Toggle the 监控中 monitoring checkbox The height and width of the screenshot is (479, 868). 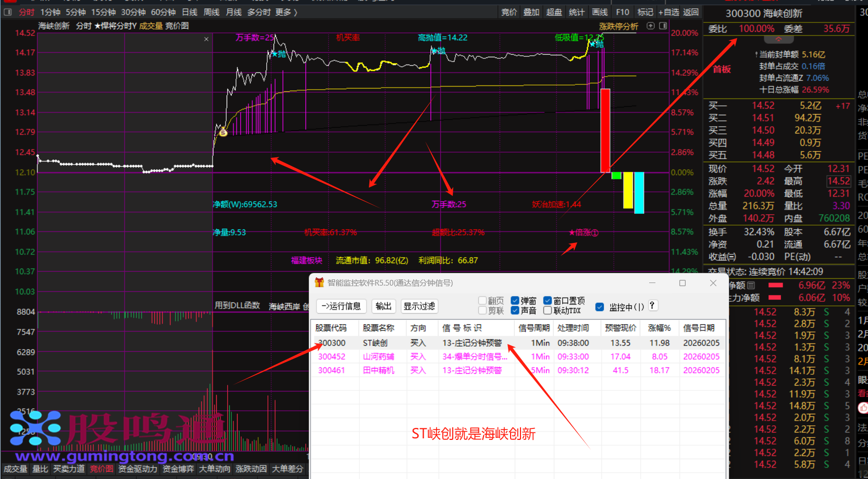click(x=600, y=307)
